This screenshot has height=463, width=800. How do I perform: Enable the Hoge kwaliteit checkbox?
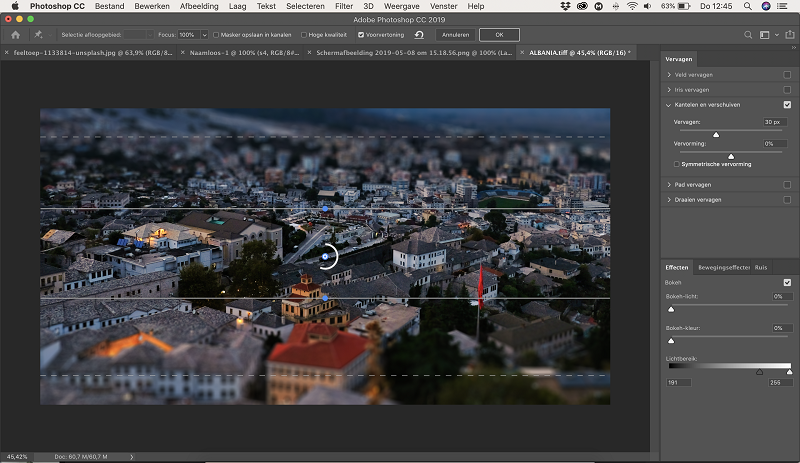[304, 35]
